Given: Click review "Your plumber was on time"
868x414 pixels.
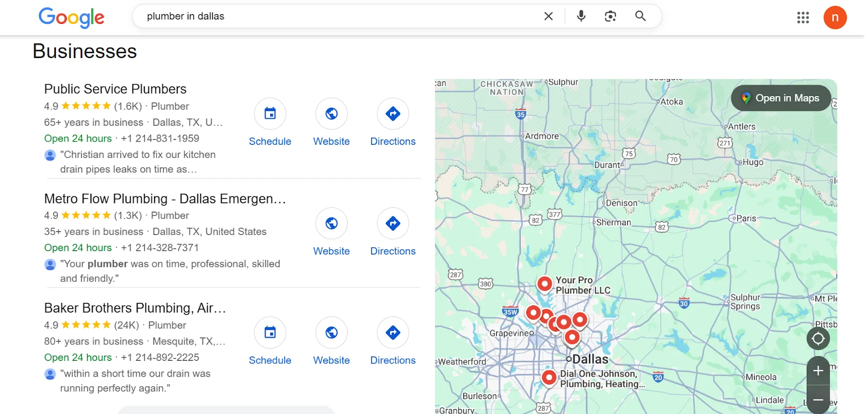Looking at the screenshot, I should click(x=170, y=271).
